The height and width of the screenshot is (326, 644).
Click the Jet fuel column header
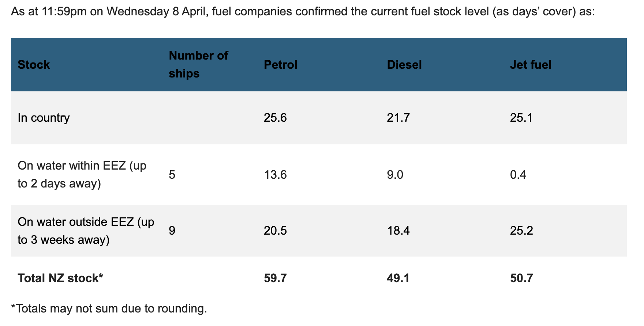click(x=531, y=65)
